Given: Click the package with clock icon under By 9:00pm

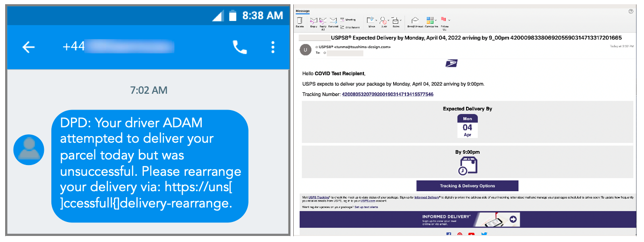Looking at the screenshot, I should coord(467,166).
